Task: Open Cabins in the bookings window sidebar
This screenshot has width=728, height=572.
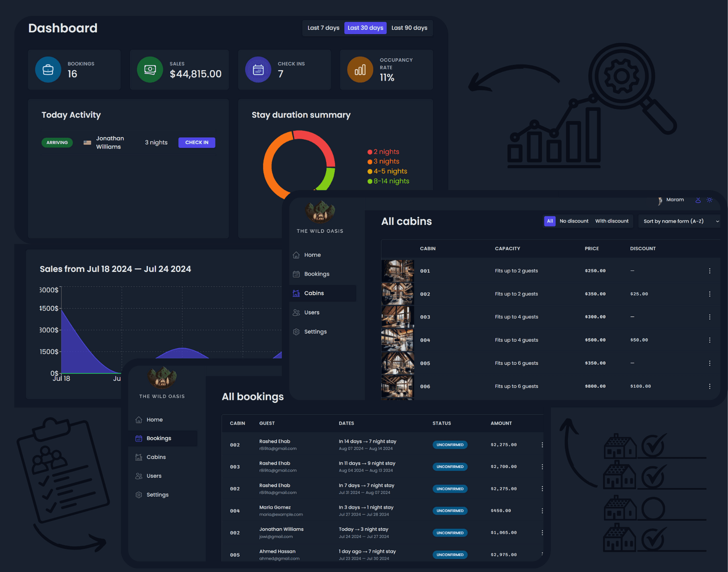Action: [163, 457]
